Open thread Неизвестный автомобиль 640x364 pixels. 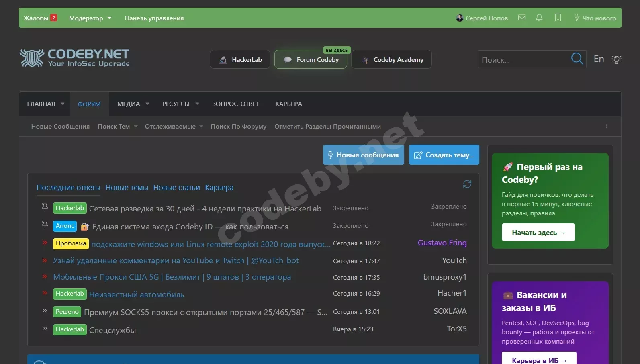(137, 294)
